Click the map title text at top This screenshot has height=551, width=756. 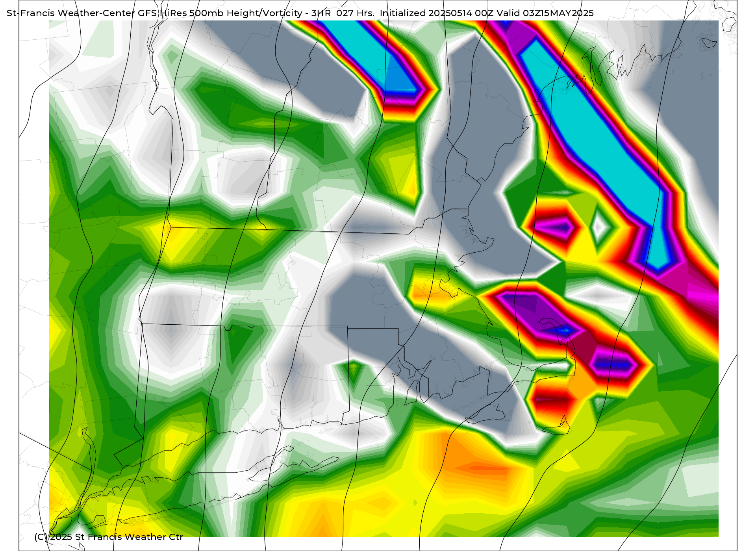(x=300, y=13)
